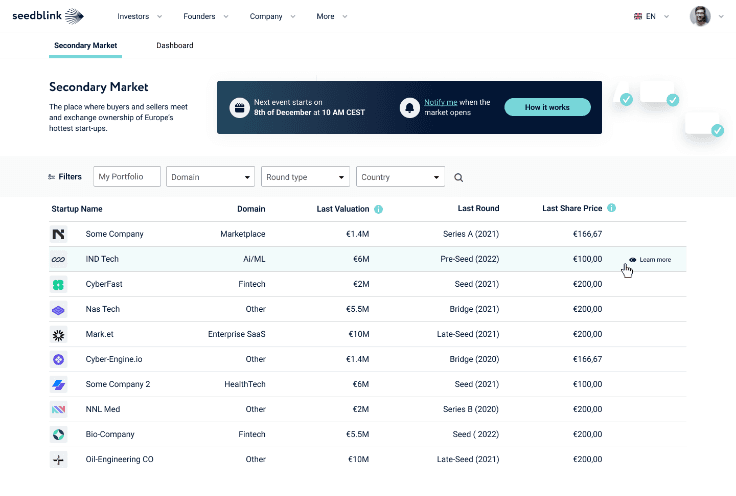Switch to the Dashboard tab
The height and width of the screenshot is (496, 736).
tap(175, 46)
